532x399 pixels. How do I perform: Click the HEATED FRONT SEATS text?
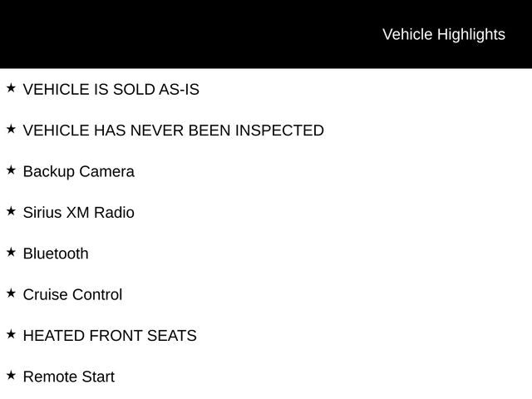pyautogui.click(x=110, y=336)
